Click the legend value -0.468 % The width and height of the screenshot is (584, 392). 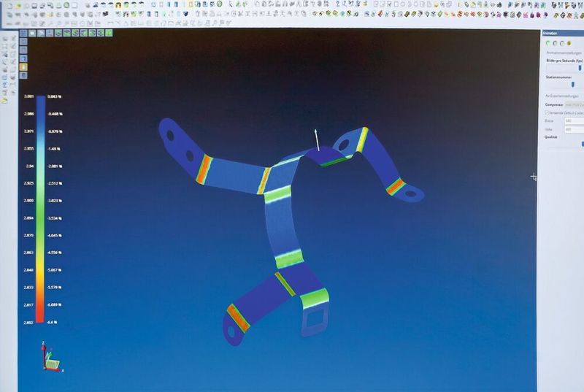pyautogui.click(x=55, y=114)
